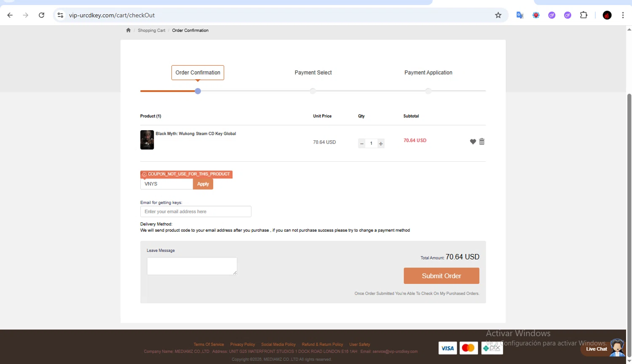
Task: Open Terms Of Service link
Action: 209,345
